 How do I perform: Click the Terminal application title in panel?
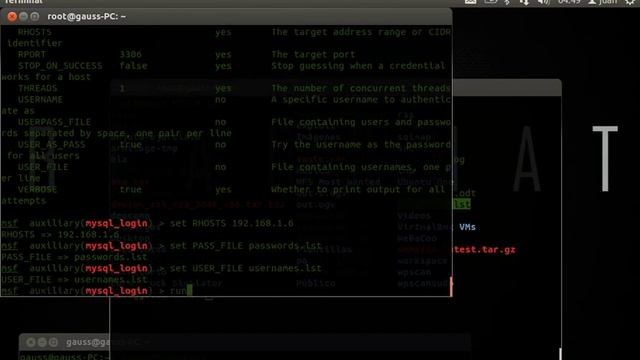pyautogui.click(x=24, y=2)
